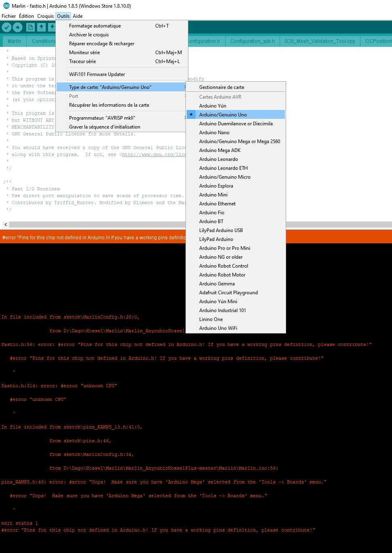
Task: Switch to the Configuration_adv.h tab
Action: point(253,41)
